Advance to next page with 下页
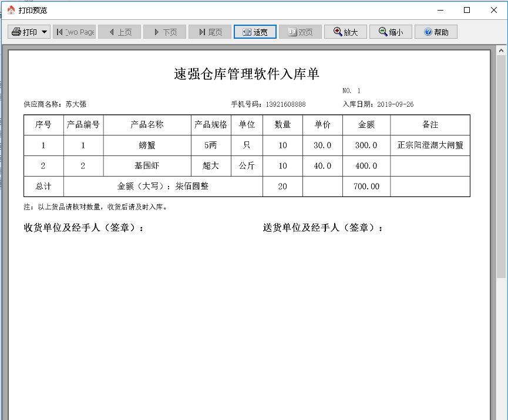 coord(164,32)
